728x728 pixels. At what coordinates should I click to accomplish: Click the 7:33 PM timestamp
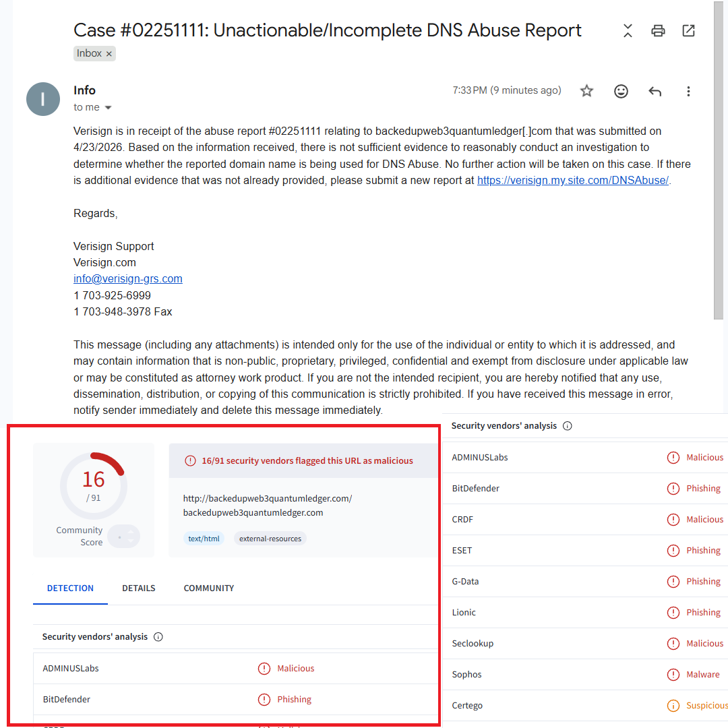click(x=507, y=90)
